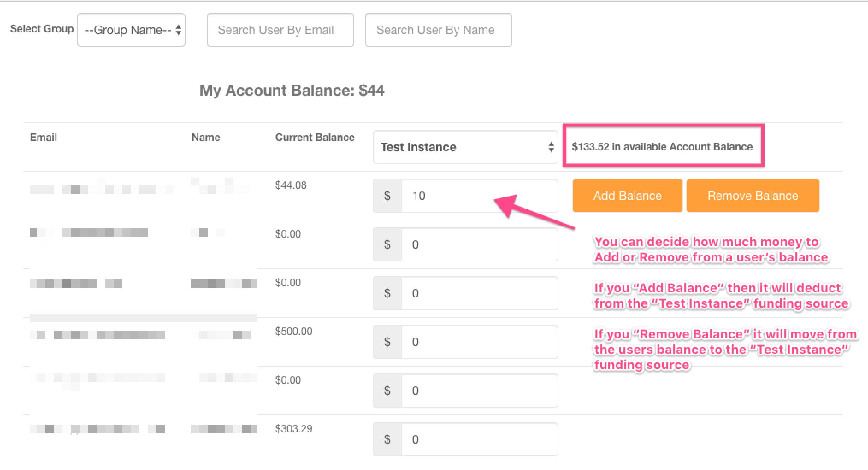This screenshot has height=470, width=868.
Task: Click the dollar sign icon in $303.29 row
Action: coord(387,439)
